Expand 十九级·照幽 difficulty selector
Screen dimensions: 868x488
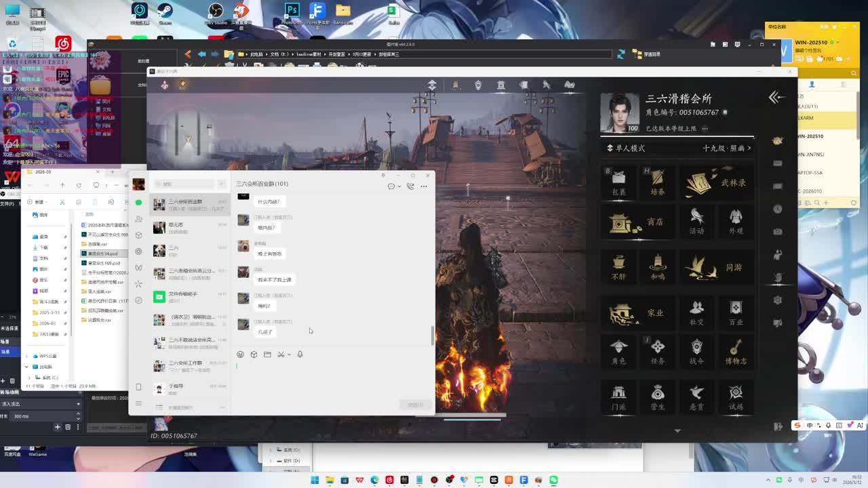coord(728,148)
